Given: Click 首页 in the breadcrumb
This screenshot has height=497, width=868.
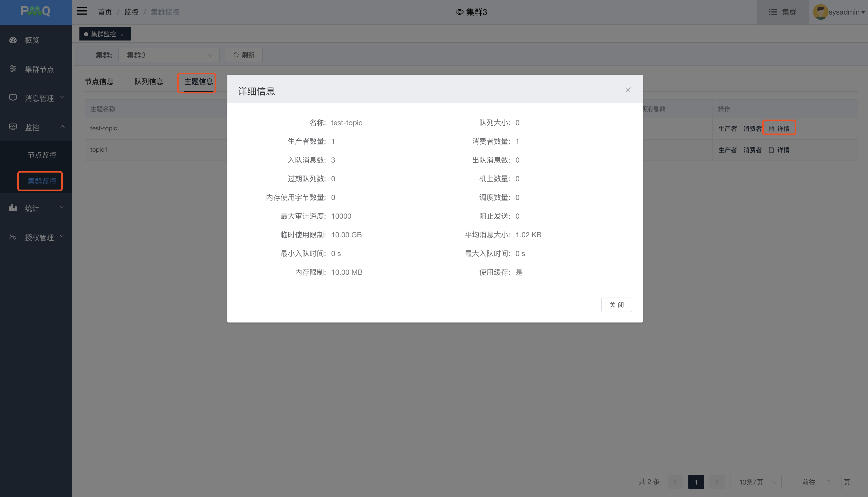Looking at the screenshot, I should pos(104,12).
